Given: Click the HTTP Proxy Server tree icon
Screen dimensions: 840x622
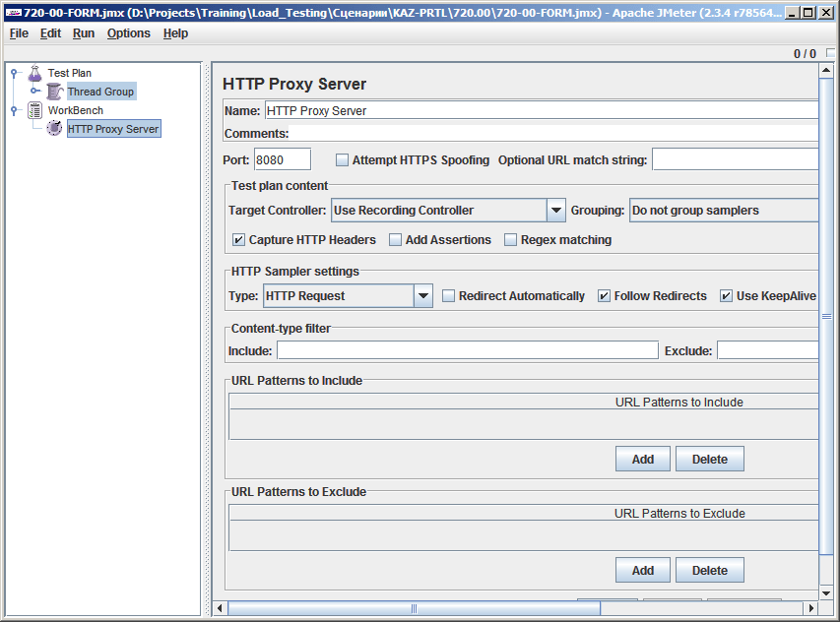Looking at the screenshot, I should pos(54,129).
